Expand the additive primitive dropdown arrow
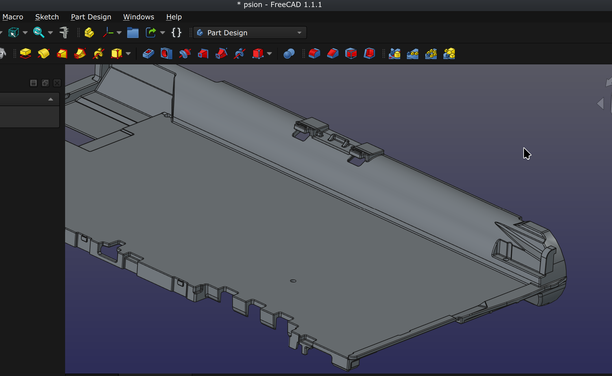This screenshot has height=376, width=612. click(128, 53)
